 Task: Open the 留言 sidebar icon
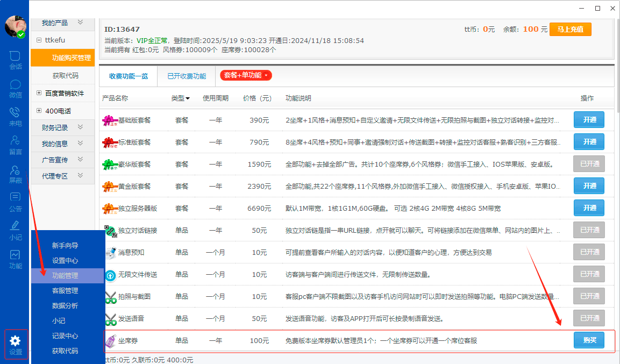(x=15, y=146)
